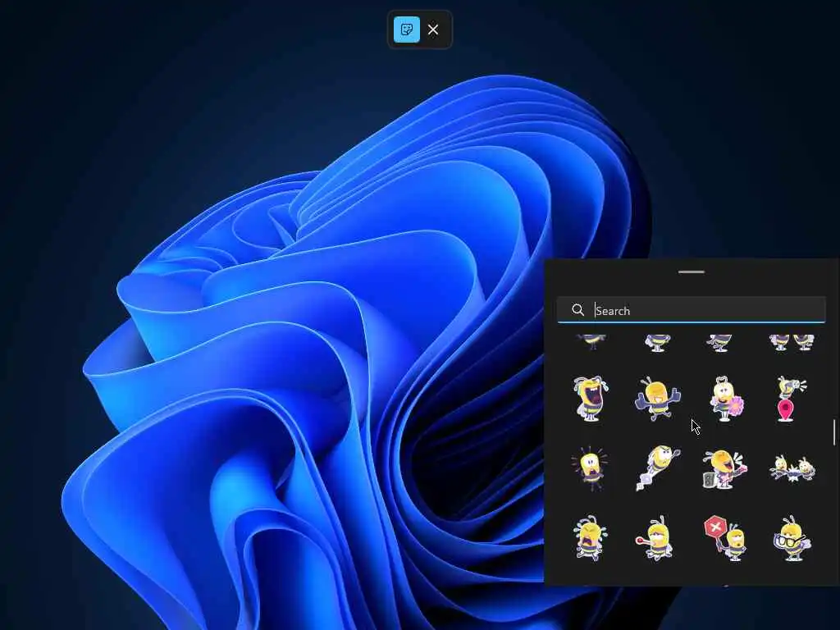Viewport: 840px width, 630px height.
Task: Pick the bee laughing with tears sticker
Action: pos(591,399)
